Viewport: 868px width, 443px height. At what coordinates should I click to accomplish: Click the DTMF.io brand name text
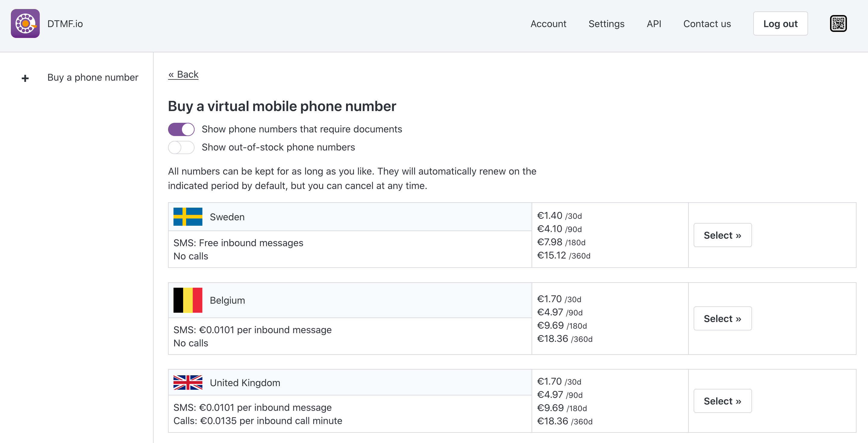[65, 24]
